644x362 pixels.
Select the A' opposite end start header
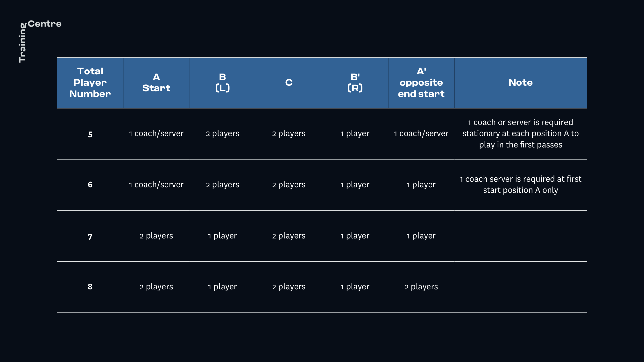421,83
